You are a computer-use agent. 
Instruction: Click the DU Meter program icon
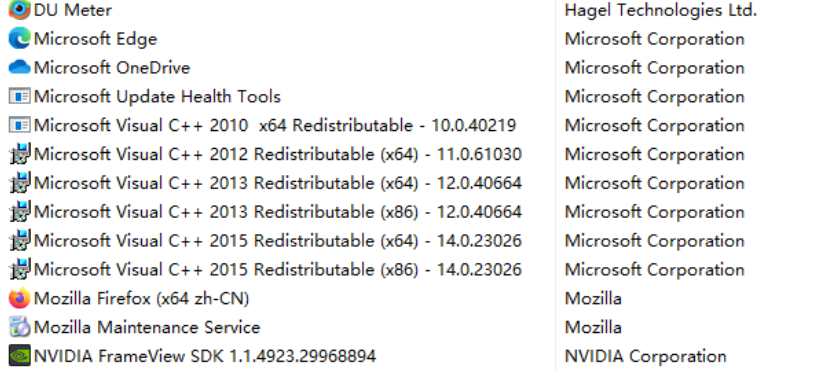[19, 9]
